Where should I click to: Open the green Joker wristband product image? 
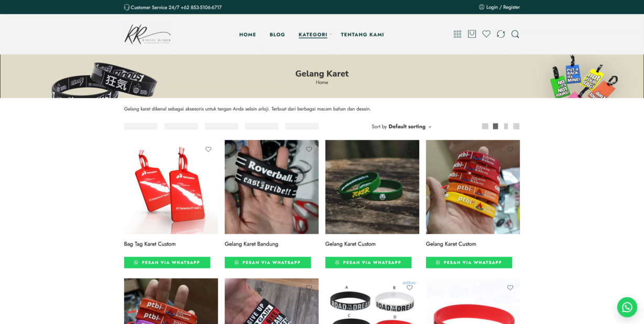[372, 187]
